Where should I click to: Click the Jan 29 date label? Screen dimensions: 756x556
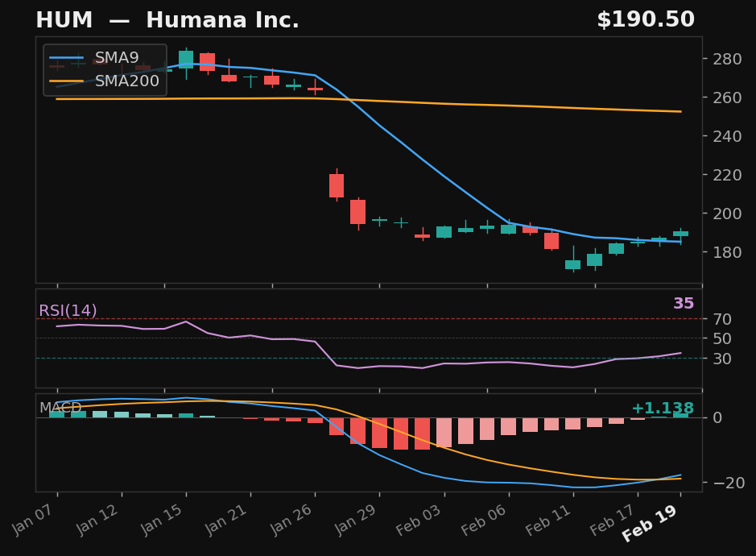[x=357, y=519]
